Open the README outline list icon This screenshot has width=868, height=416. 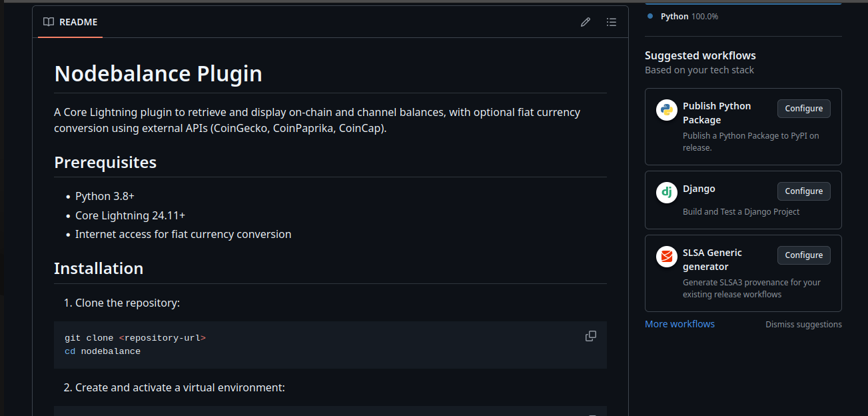[x=612, y=22]
